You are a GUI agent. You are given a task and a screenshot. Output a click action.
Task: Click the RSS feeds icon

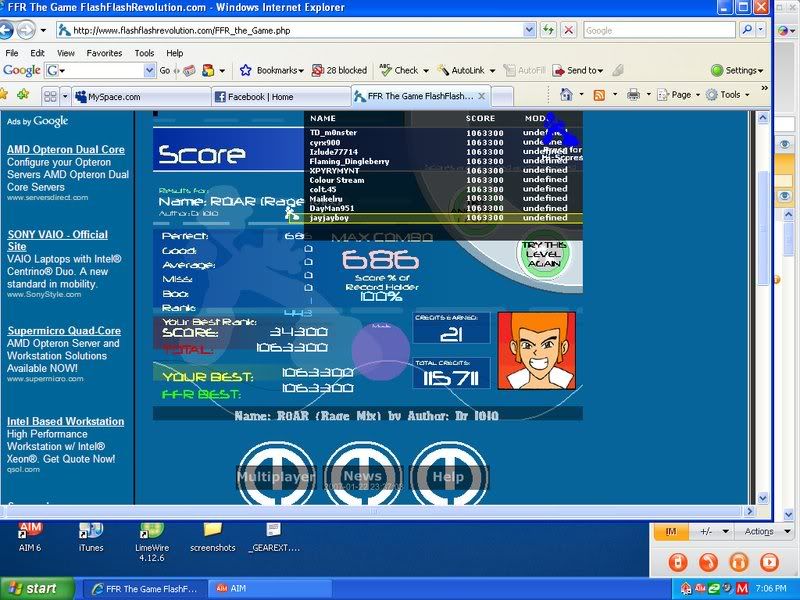pyautogui.click(x=599, y=95)
